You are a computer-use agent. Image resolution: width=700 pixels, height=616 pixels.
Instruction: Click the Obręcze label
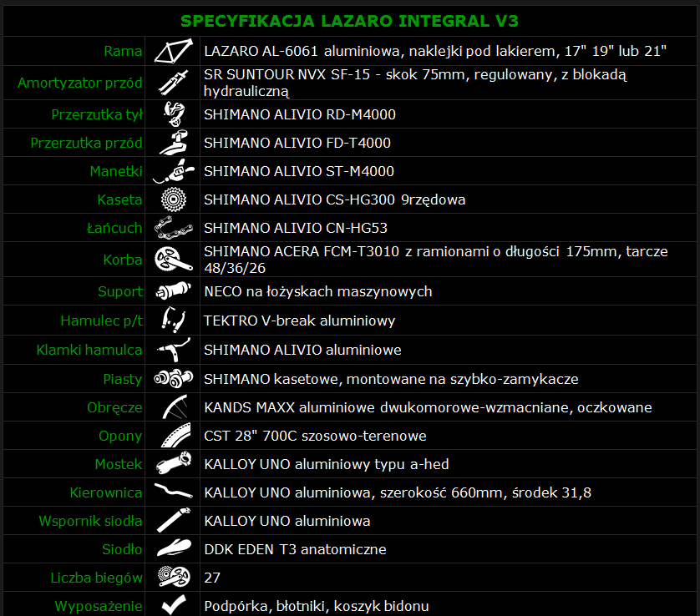tap(114, 407)
